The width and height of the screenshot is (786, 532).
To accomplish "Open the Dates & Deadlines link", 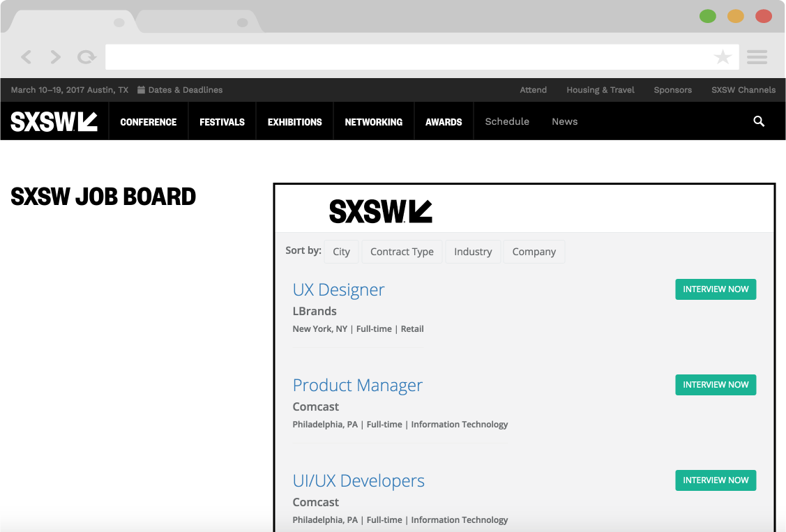I will pos(186,90).
